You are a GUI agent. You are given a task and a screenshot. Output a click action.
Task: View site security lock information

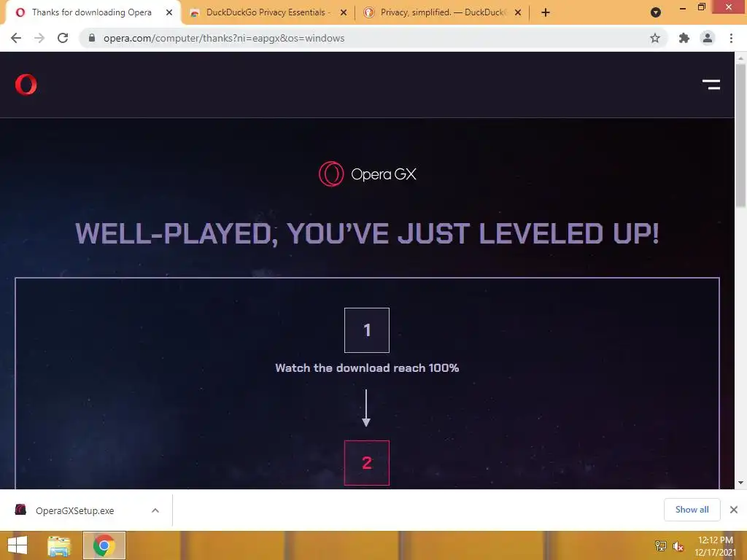pos(92,38)
